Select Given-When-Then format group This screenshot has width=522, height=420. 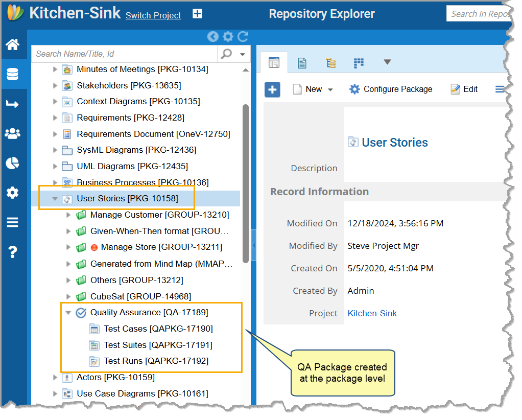coord(159,231)
